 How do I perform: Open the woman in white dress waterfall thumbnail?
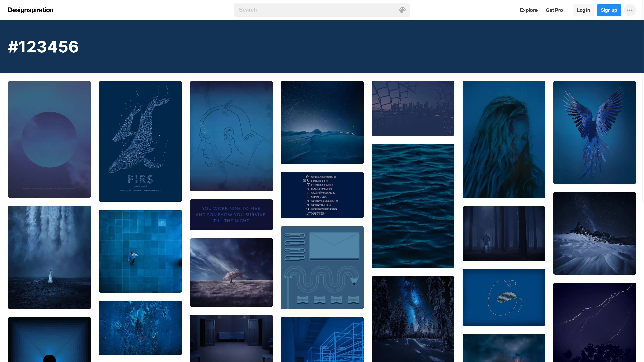(x=49, y=257)
